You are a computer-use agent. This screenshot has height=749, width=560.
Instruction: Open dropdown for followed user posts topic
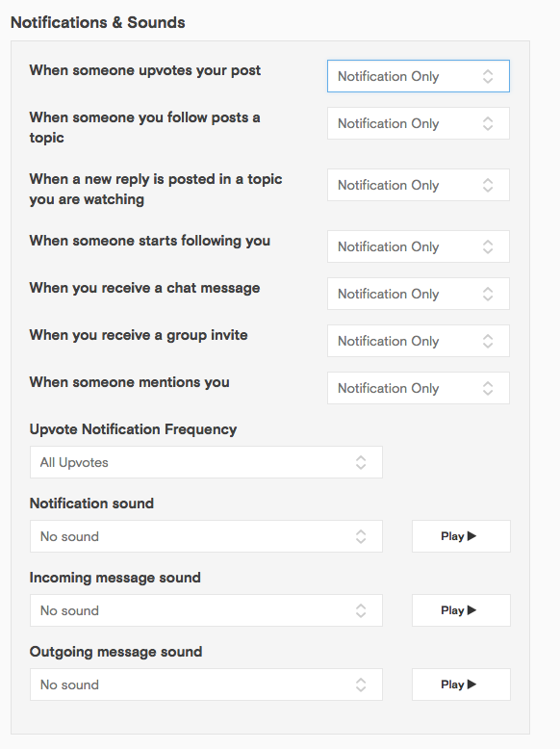coord(419,123)
